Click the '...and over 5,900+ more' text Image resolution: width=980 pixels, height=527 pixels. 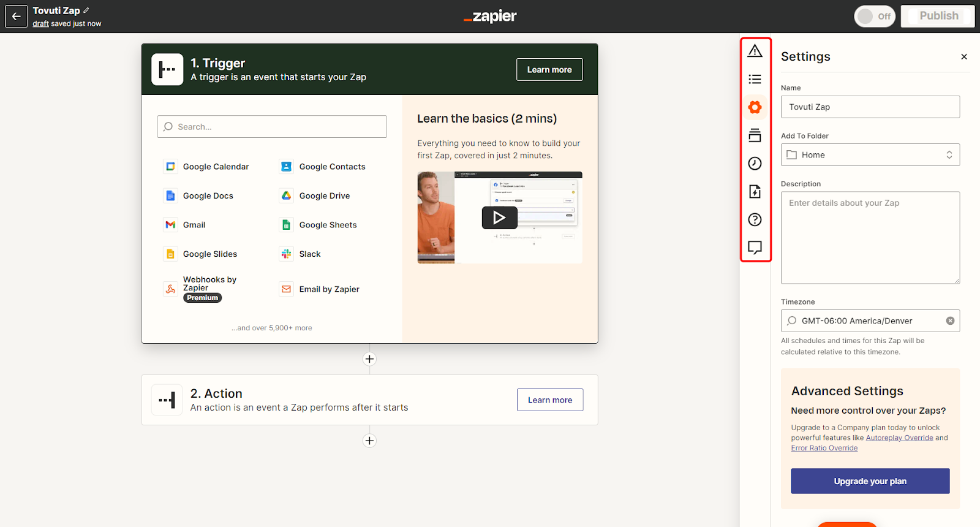[x=272, y=328]
